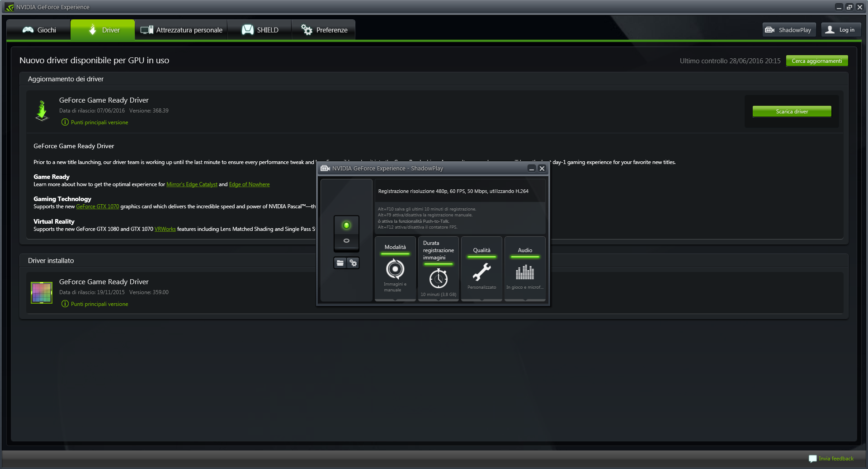Click Nuovo driver disponibile per GPU in uso heading
This screenshot has height=469, width=868.
[x=94, y=61]
